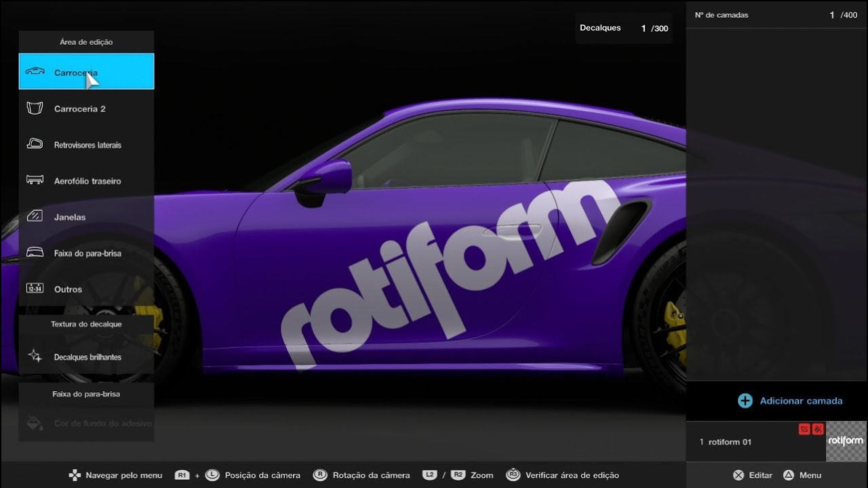
Task: Select Faixa do para-brisa windshield icon
Action: coord(35,253)
